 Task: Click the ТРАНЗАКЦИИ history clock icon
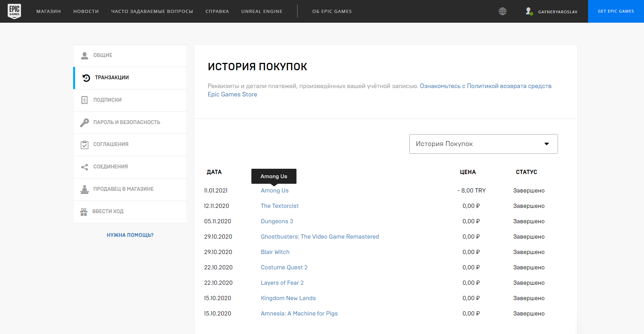click(x=86, y=78)
